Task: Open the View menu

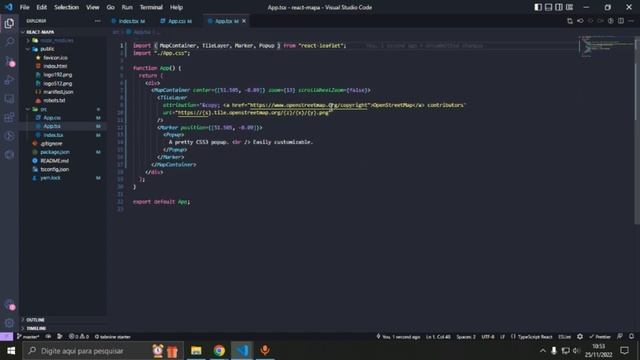Action: click(x=93, y=7)
